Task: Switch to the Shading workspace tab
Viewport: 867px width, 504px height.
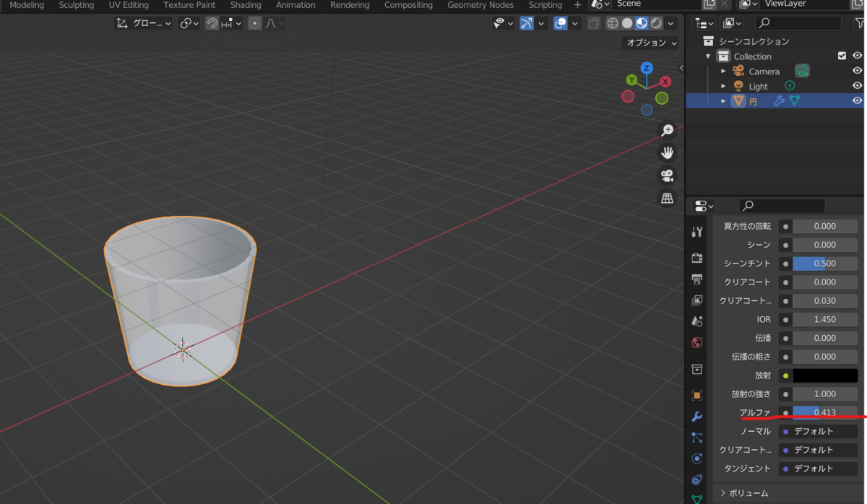Action: 246,5
